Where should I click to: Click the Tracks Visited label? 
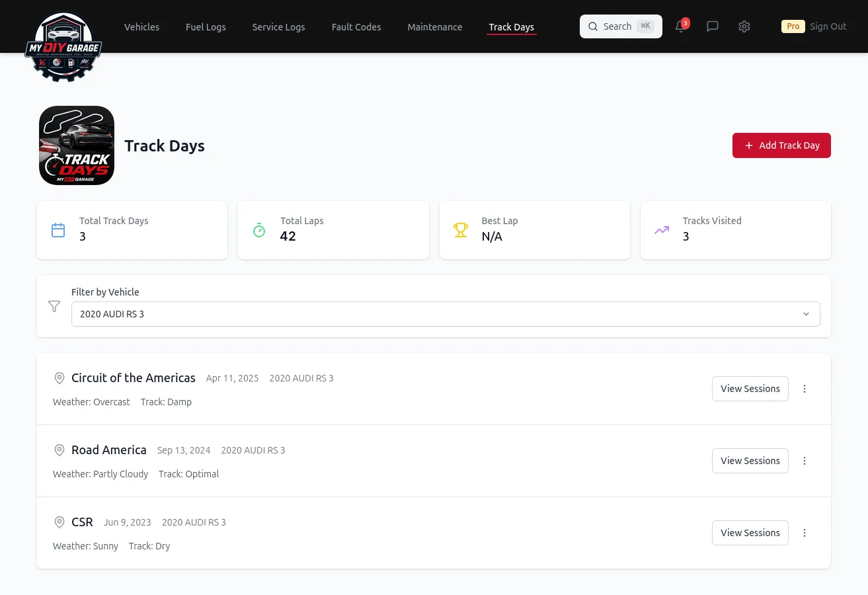712,221
